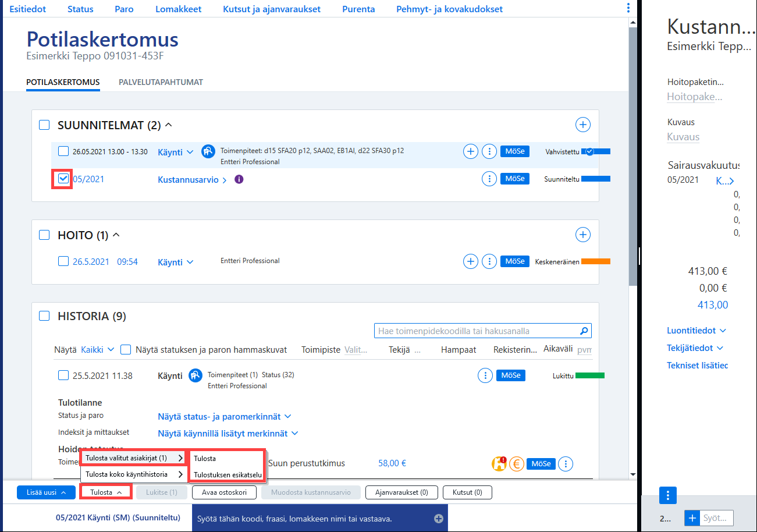This screenshot has height=532, width=757.
Task: Expand the Näytä Kaikki filter dropdown
Action: coord(98,350)
